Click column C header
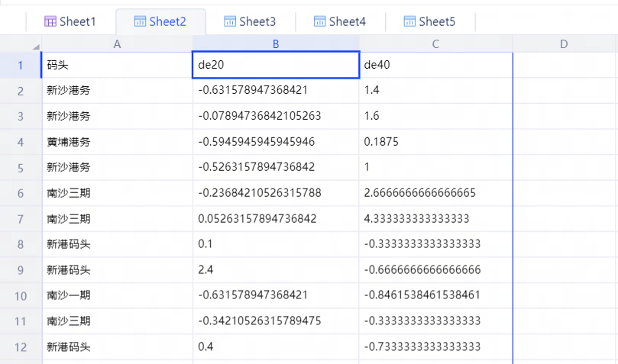618x364 pixels. click(435, 44)
